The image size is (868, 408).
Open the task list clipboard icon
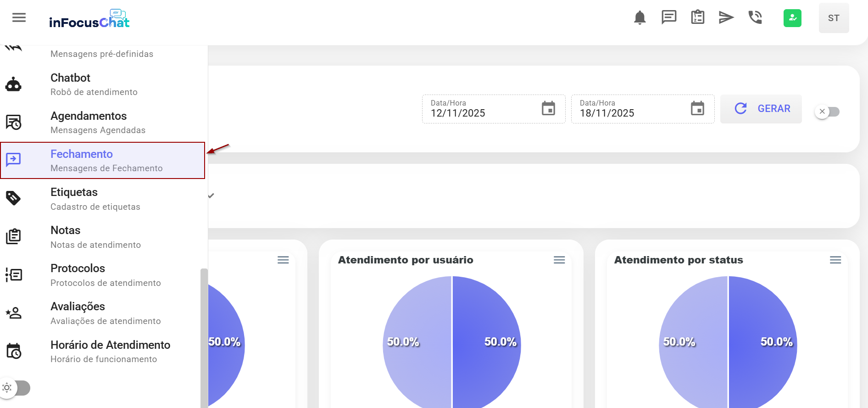697,17
